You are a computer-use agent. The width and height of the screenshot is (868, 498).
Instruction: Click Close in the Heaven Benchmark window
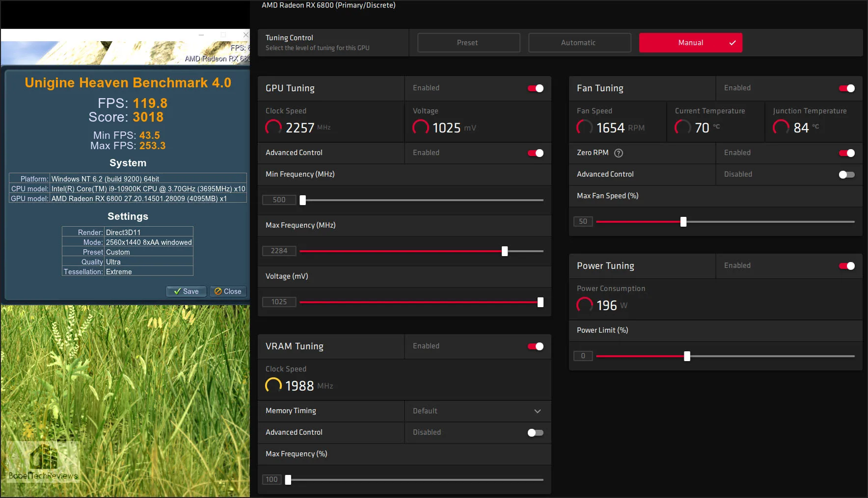tap(228, 291)
